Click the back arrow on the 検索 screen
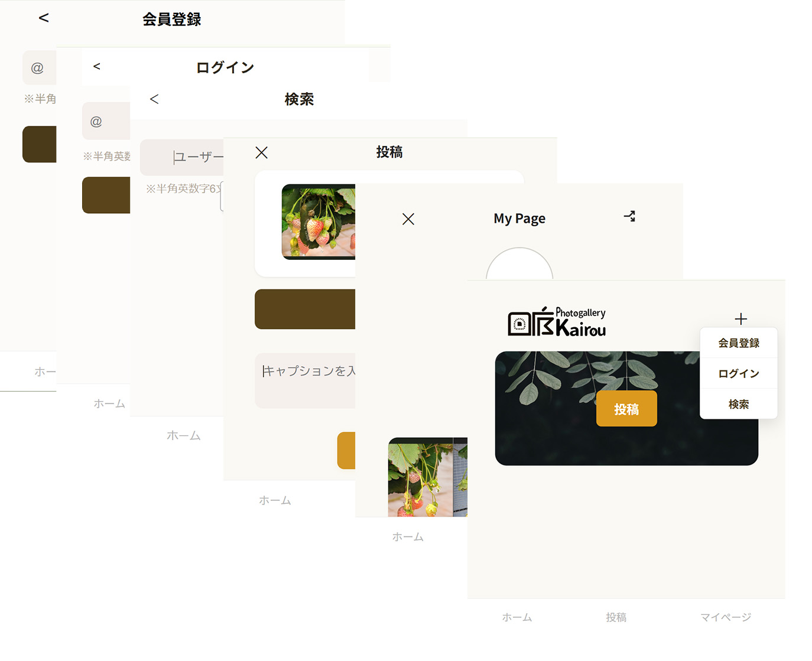This screenshot has height=661, width=812. tap(154, 99)
